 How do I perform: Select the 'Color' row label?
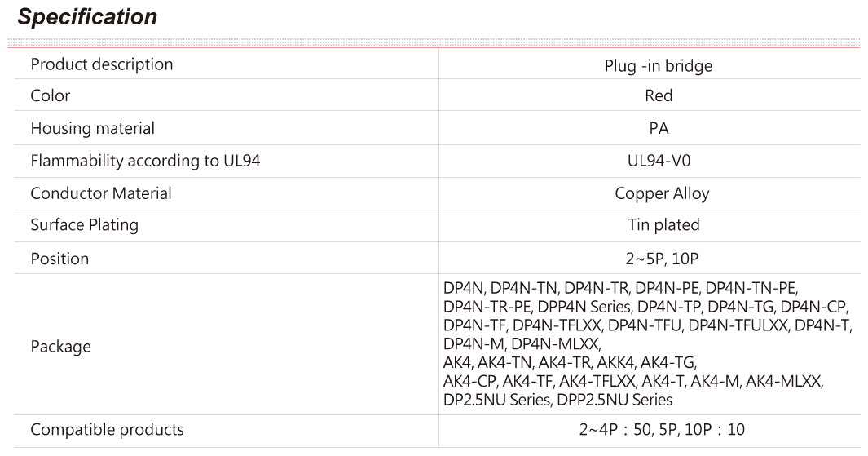click(51, 96)
